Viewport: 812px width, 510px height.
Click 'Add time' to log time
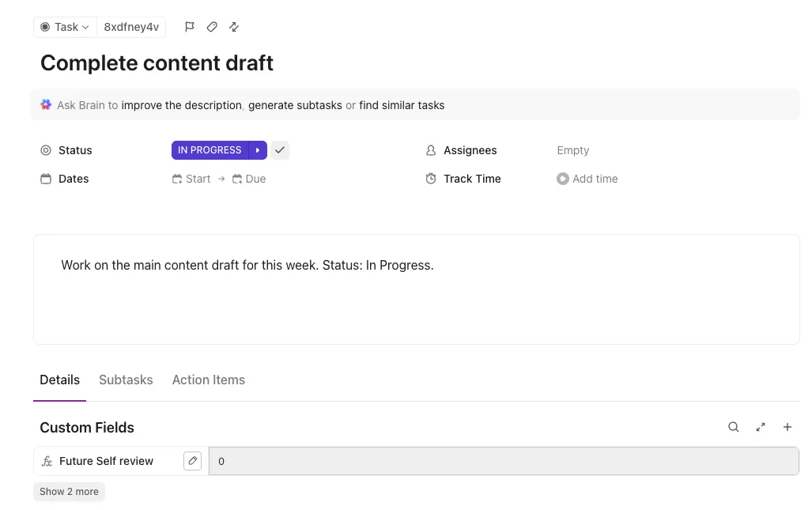click(595, 179)
